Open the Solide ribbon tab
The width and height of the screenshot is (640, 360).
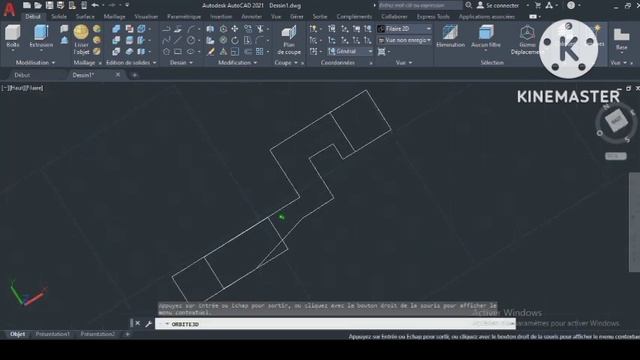[59, 17]
